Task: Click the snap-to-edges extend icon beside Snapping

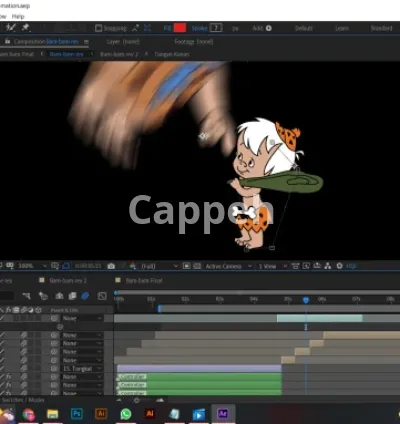Action: pyautogui.click(x=135, y=28)
